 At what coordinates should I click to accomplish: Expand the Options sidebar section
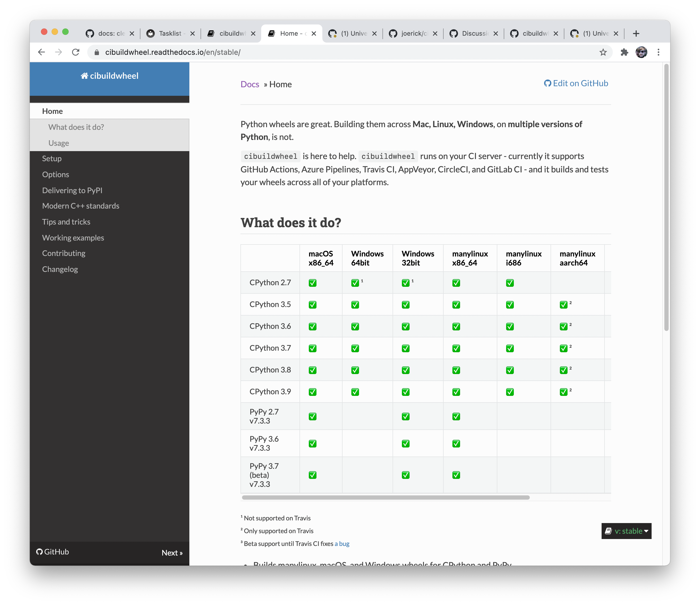[x=55, y=175]
